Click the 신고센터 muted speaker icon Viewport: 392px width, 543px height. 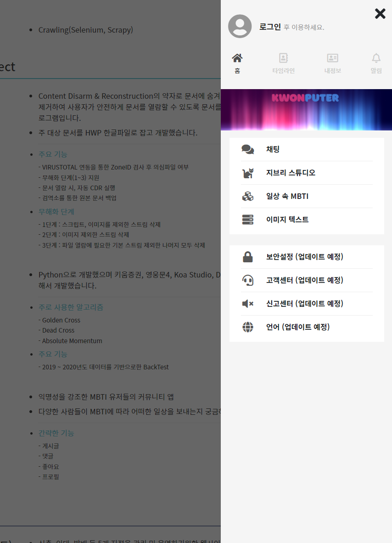(248, 304)
